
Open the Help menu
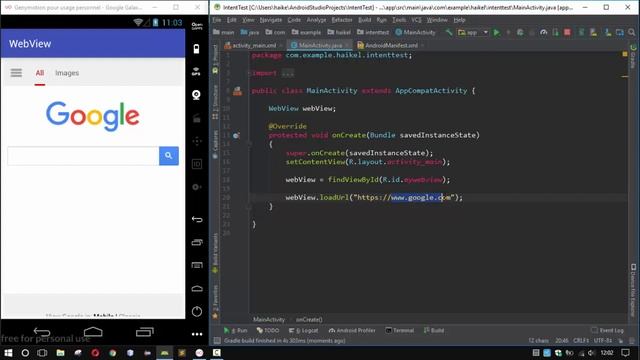(x=460, y=20)
